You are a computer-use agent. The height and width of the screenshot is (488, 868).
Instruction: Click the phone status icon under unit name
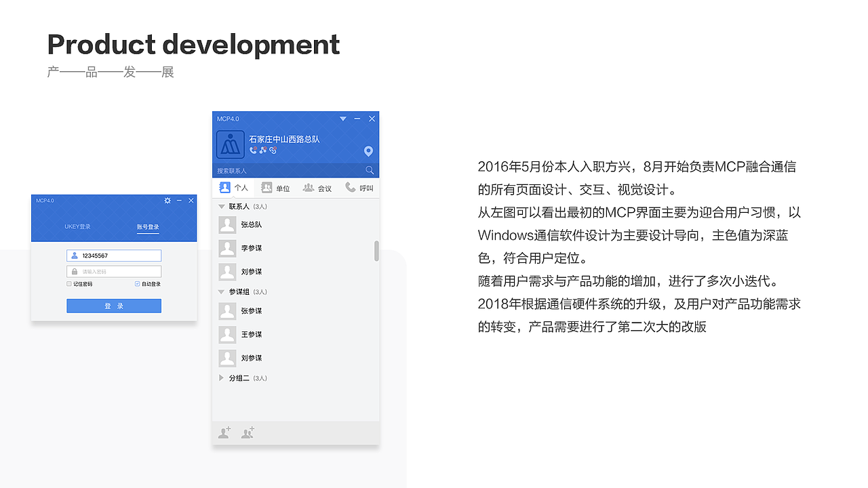[253, 150]
